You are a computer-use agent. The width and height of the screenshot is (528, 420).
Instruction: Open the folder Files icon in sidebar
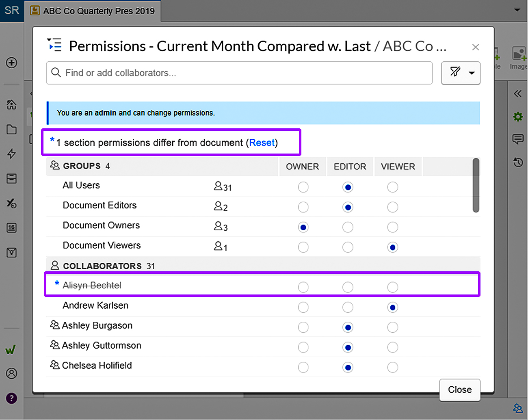click(x=11, y=130)
